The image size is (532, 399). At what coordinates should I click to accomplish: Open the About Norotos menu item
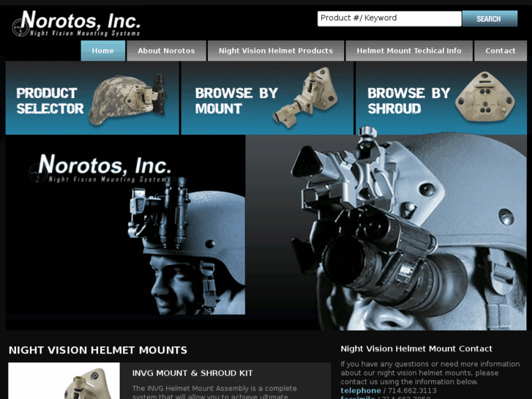pos(166,51)
